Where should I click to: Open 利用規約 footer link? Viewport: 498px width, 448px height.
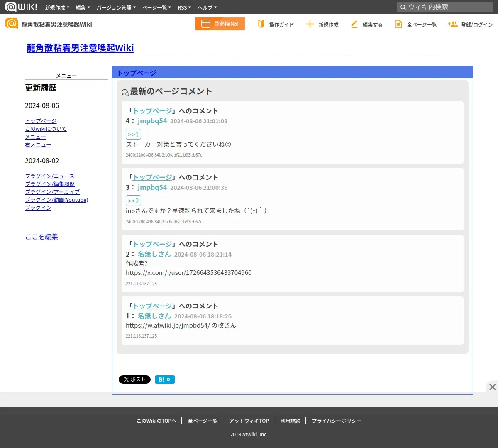(x=290, y=421)
